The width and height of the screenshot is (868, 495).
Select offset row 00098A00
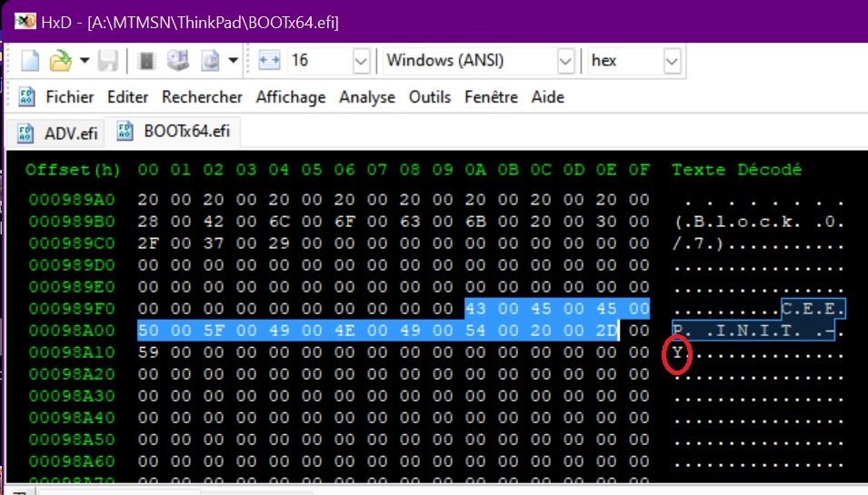coord(72,331)
